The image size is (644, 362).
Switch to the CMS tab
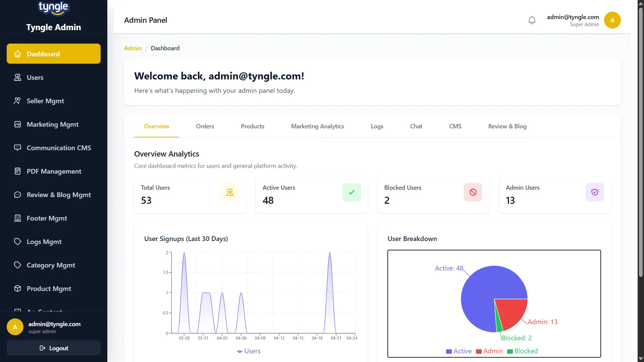coord(455,126)
